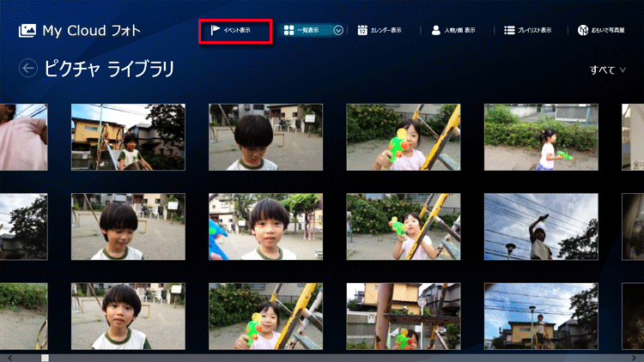
Task: Open middle-row girl aiming water gun photo
Action: click(404, 226)
